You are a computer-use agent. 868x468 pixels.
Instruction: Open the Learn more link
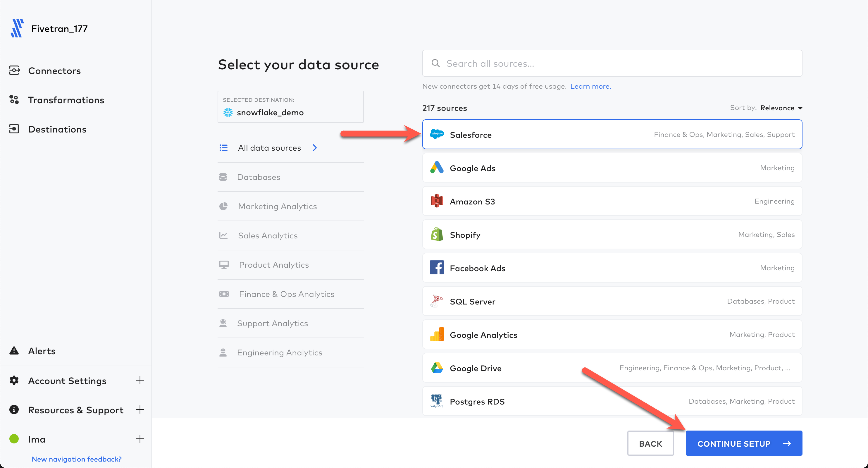[x=590, y=86]
